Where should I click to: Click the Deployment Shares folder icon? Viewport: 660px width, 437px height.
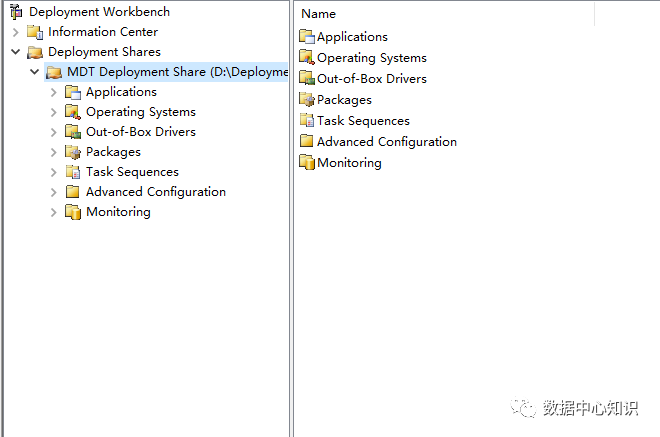[35, 52]
